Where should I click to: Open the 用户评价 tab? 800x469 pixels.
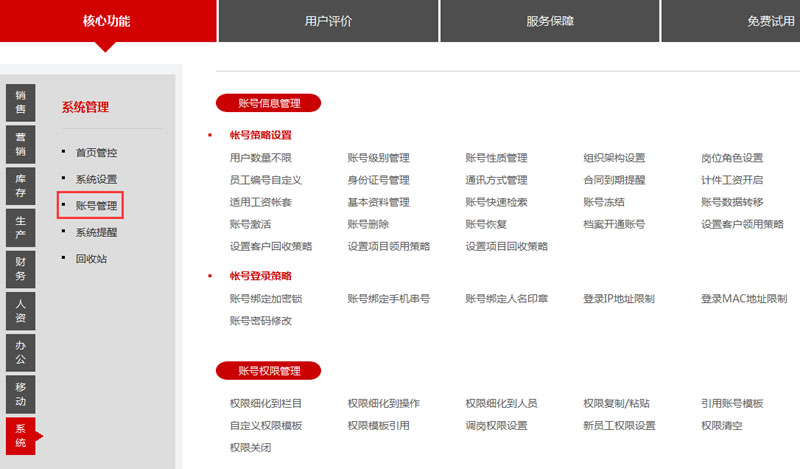328,21
